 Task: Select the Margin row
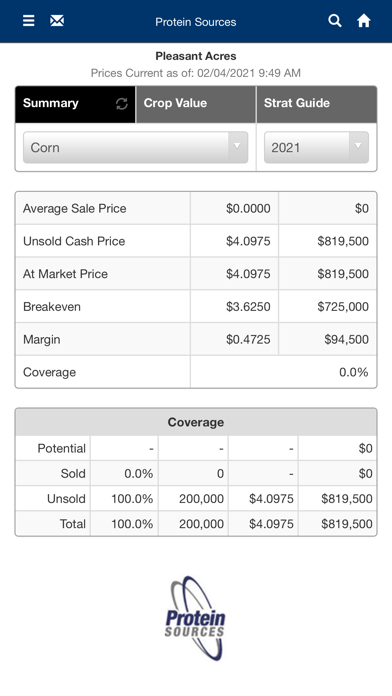(196, 340)
